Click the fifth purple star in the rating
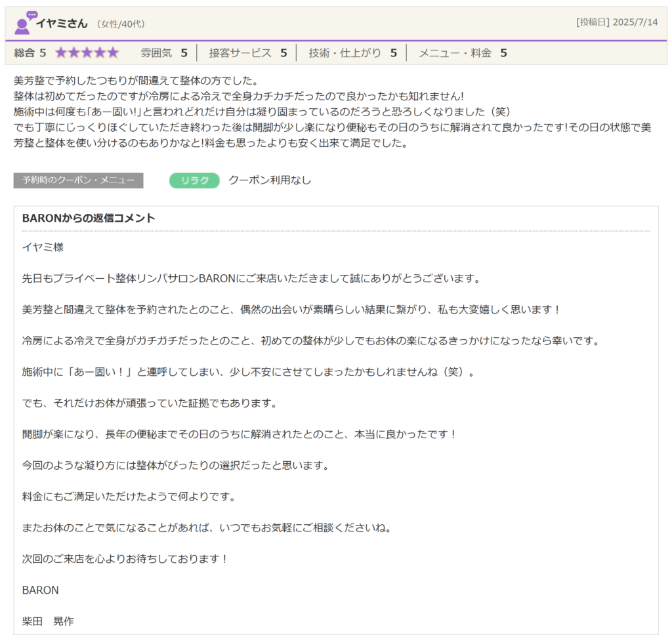 click(113, 53)
